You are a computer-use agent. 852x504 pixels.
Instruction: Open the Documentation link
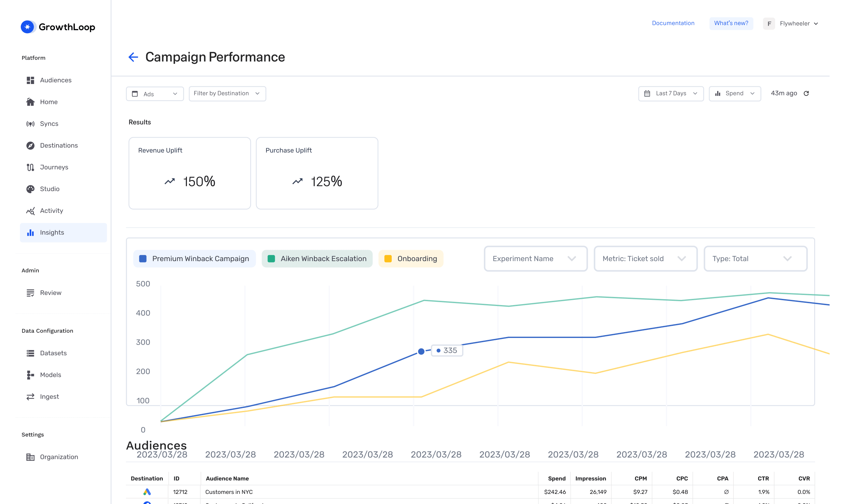[673, 23]
